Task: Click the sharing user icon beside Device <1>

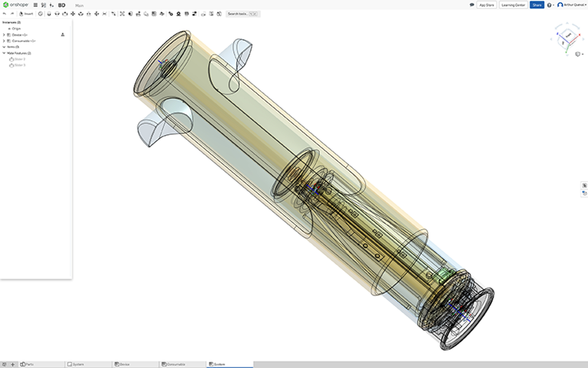Action: (62, 35)
